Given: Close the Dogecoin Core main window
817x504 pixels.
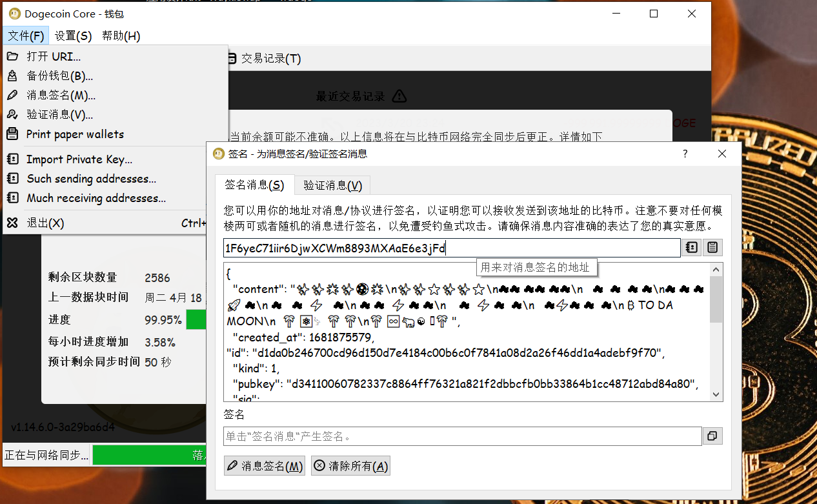Looking at the screenshot, I should click(x=692, y=14).
